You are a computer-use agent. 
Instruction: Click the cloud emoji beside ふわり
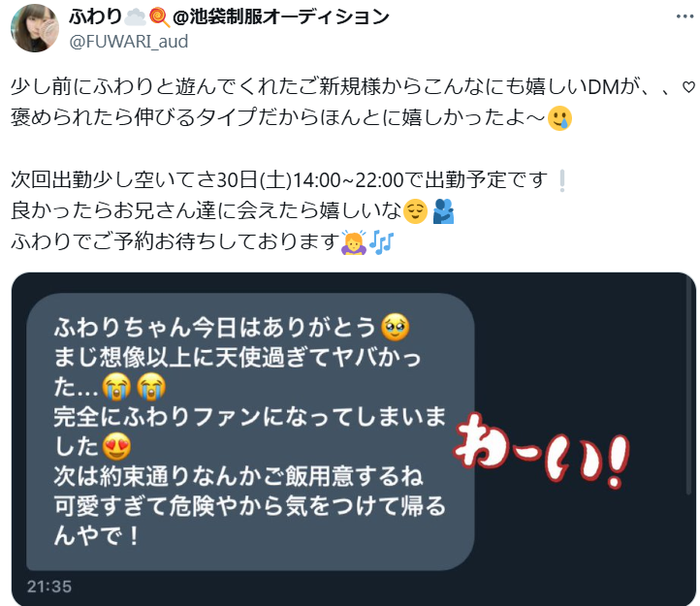click(135, 17)
